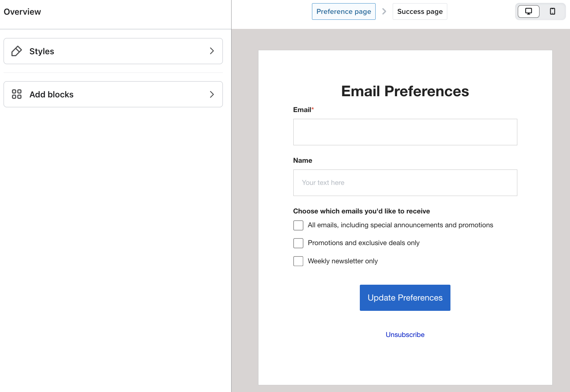Image resolution: width=570 pixels, height=392 pixels.
Task: Switch to desktop preview mode icon
Action: point(528,11)
